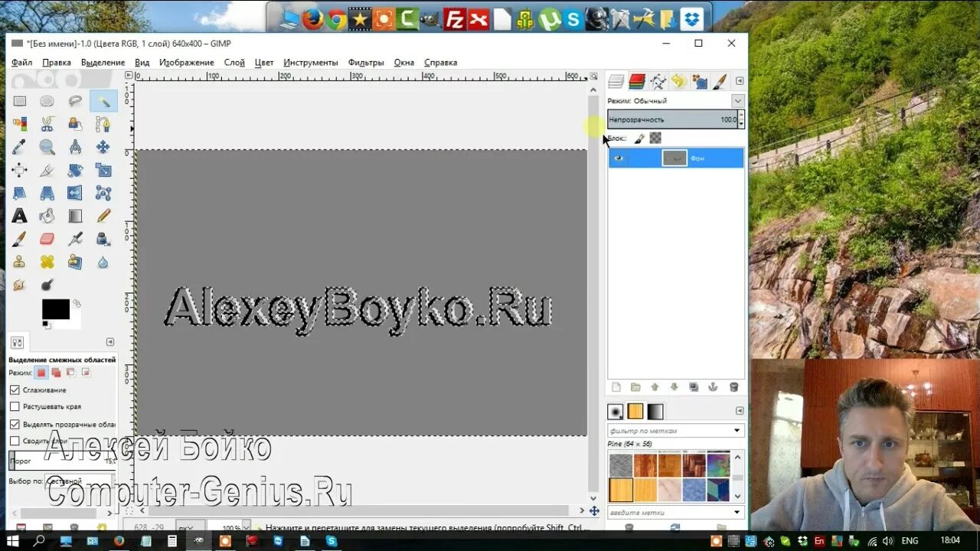
Task: Toggle lock pixels brush icon
Action: (639, 139)
